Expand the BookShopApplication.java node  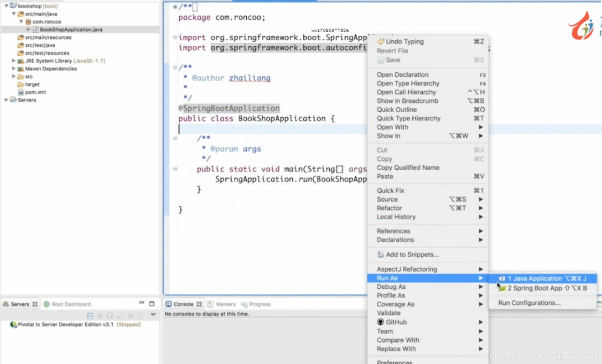point(29,29)
